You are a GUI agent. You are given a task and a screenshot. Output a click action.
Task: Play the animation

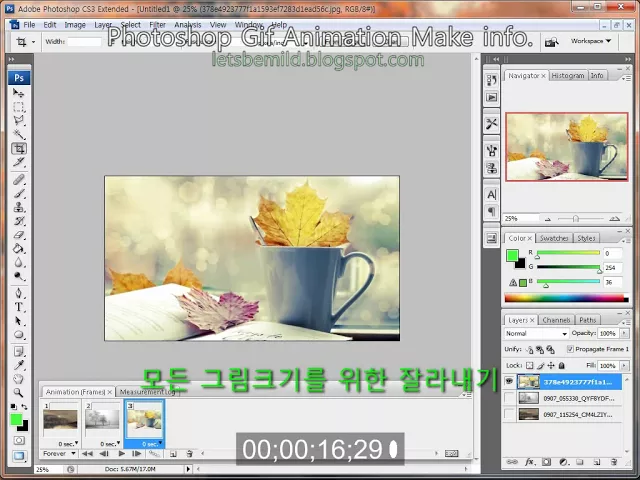(122, 453)
